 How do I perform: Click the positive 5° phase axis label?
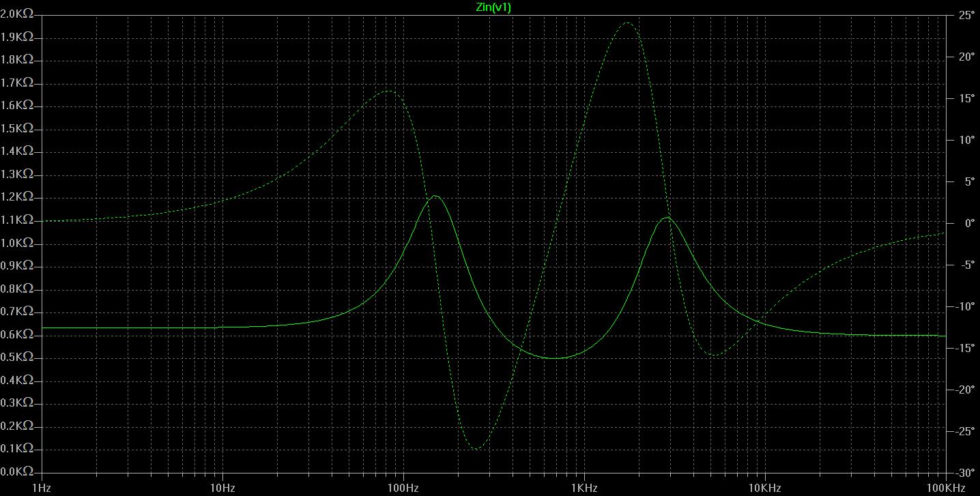968,181
